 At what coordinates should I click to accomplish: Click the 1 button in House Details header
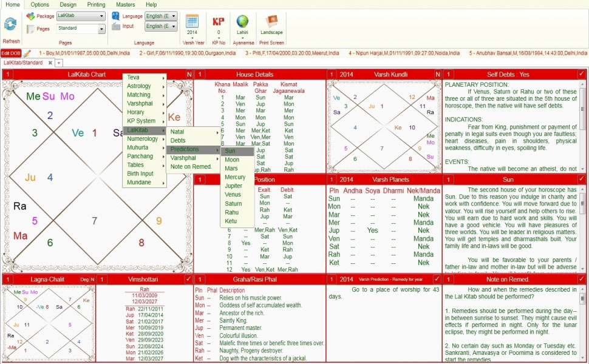[x=200, y=74]
